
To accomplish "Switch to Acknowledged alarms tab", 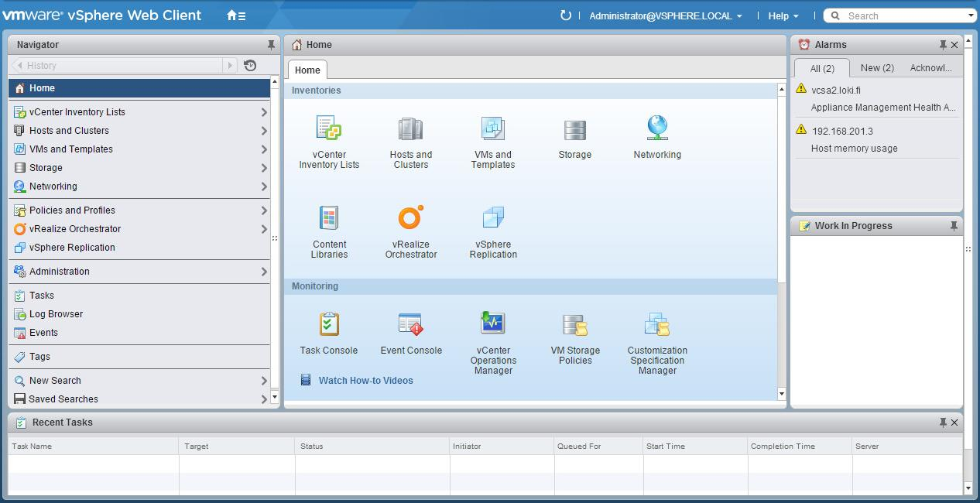I will click(x=930, y=68).
